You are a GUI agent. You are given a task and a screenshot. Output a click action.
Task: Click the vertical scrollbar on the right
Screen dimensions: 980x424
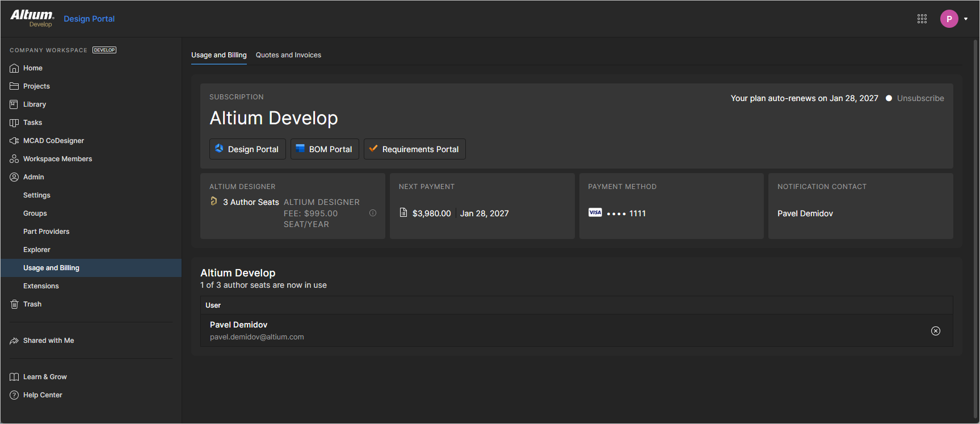(976, 227)
